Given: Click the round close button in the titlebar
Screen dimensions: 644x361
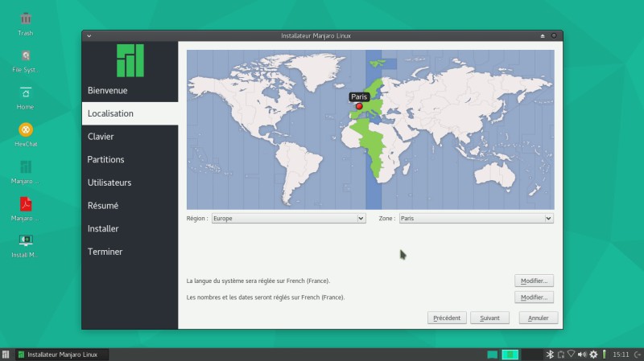Looking at the screenshot, I should pyautogui.click(x=554, y=35).
